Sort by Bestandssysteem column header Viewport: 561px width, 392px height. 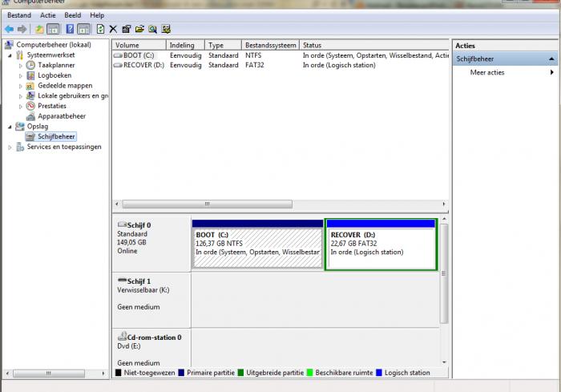[x=270, y=46]
